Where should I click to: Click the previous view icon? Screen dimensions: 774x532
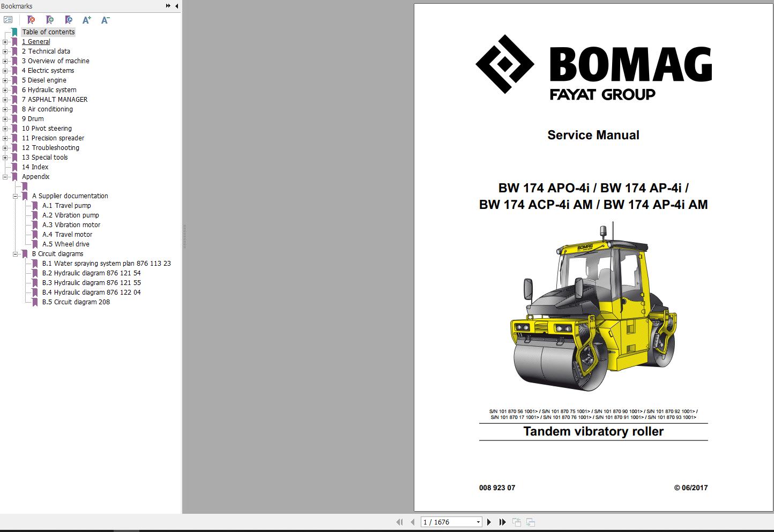517,522
